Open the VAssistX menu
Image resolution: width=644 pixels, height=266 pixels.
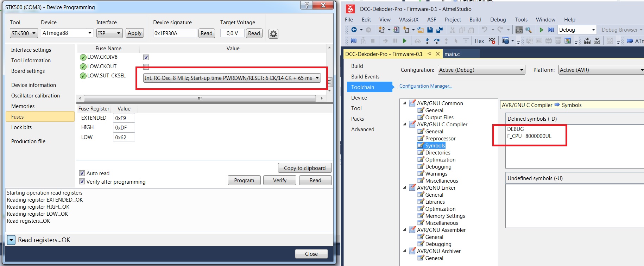(409, 20)
